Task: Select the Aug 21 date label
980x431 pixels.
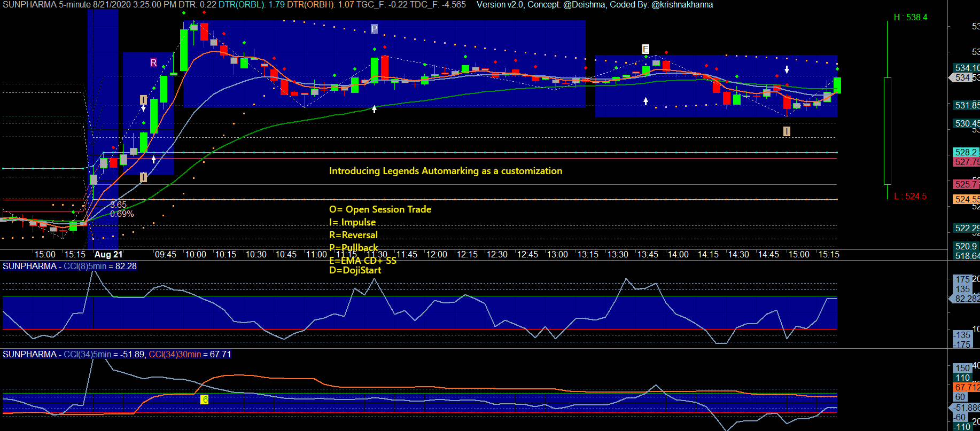Action: tap(108, 255)
